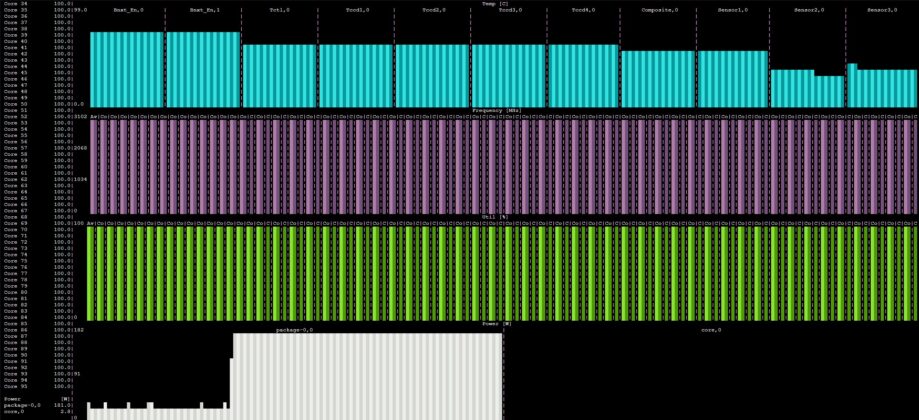Click the package-0,0 power graph label
The height and width of the screenshot is (420, 919).
[295, 329]
